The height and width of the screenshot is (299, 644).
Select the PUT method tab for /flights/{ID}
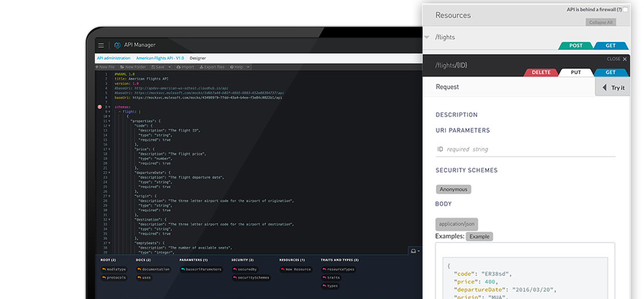pos(576,72)
